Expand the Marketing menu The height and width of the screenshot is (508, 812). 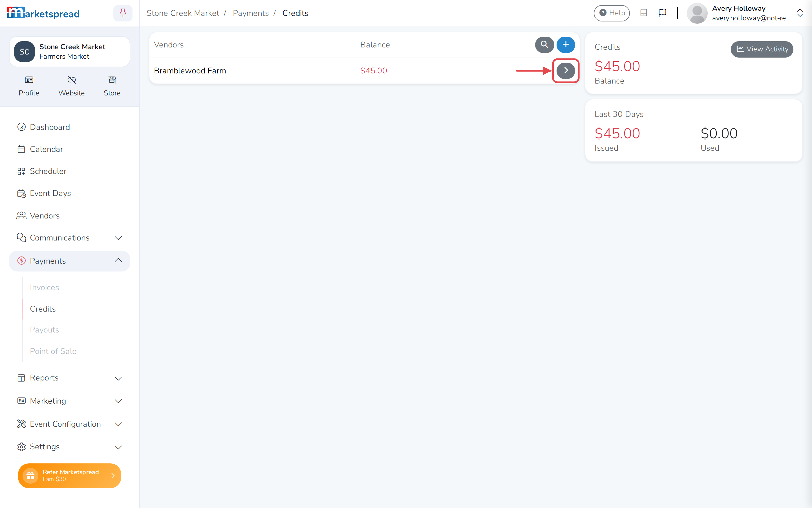click(69, 401)
